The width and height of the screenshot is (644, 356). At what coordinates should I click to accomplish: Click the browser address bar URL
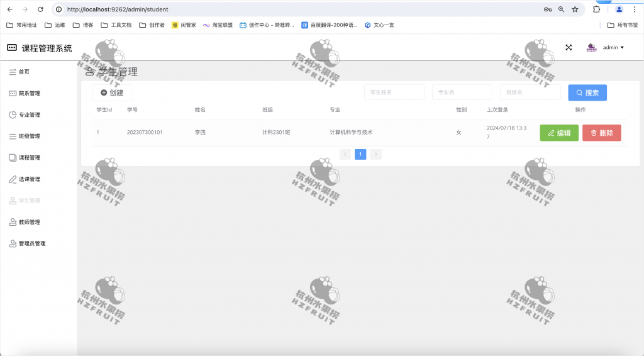click(118, 9)
